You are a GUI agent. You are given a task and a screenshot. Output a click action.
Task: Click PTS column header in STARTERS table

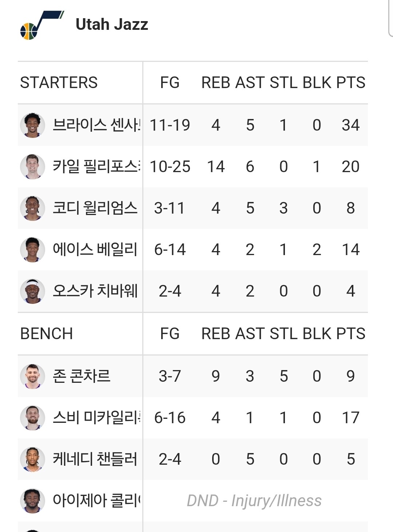pyautogui.click(x=350, y=83)
